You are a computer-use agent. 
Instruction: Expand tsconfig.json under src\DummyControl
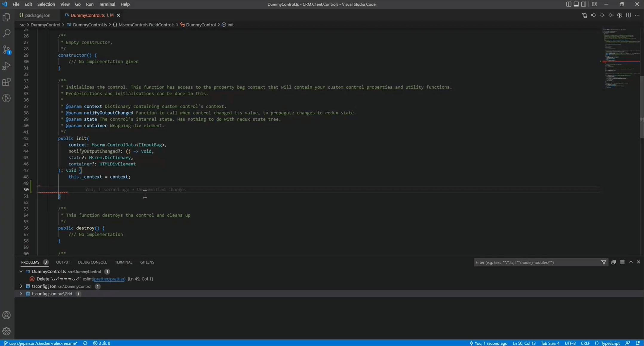click(21, 286)
